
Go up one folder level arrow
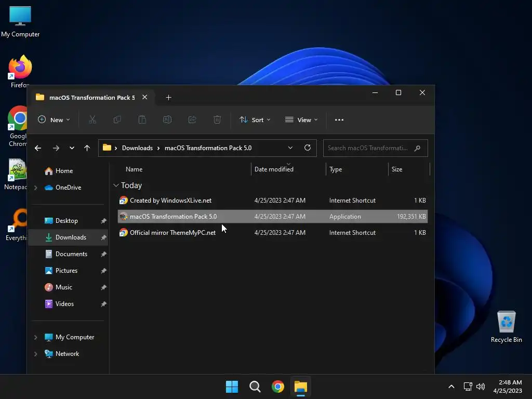[x=87, y=148]
